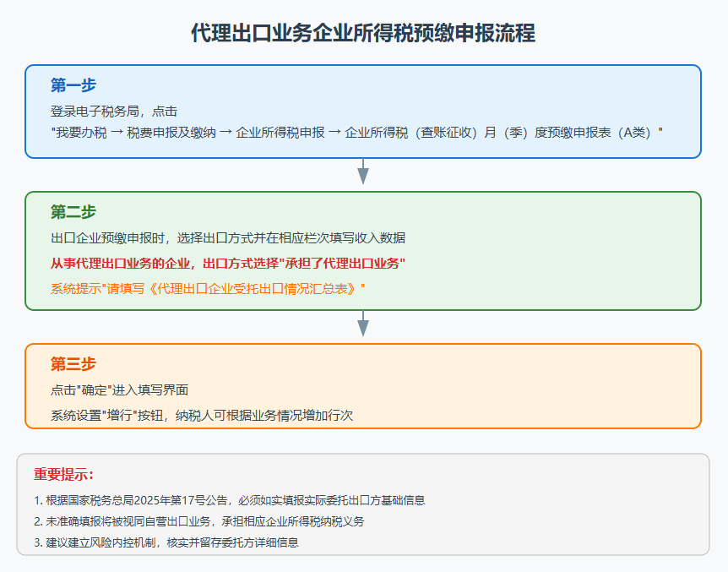This screenshot has height=572, width=728.
Task: Select the orange 第三步 heading
Action: click(x=73, y=364)
